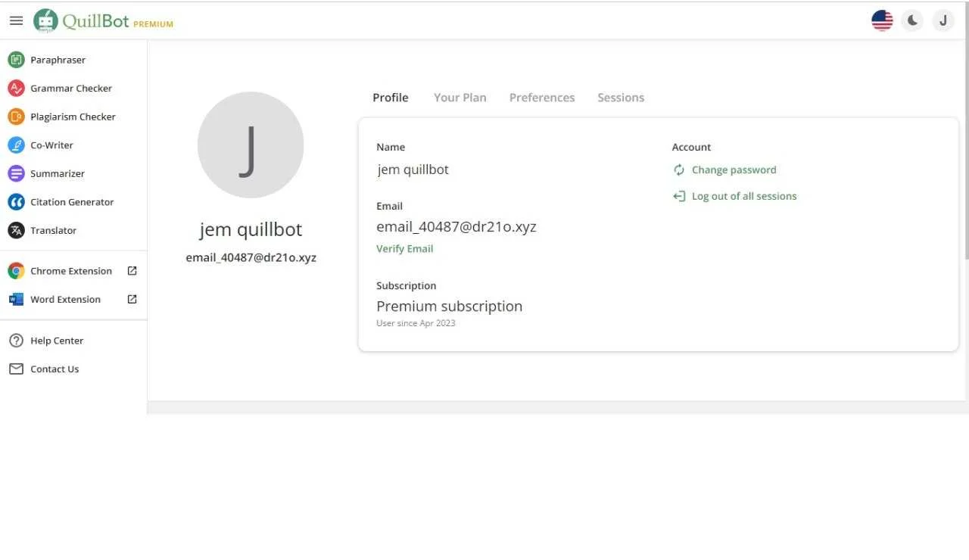Screen dimensions: 969x560
Task: Click the QuillBot wordmark text
Action: point(96,21)
